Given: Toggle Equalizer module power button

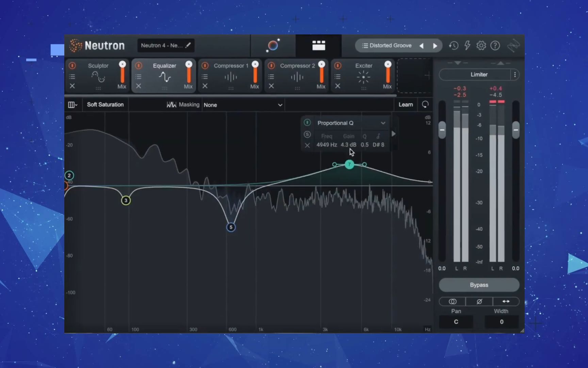Looking at the screenshot, I should pos(138,65).
